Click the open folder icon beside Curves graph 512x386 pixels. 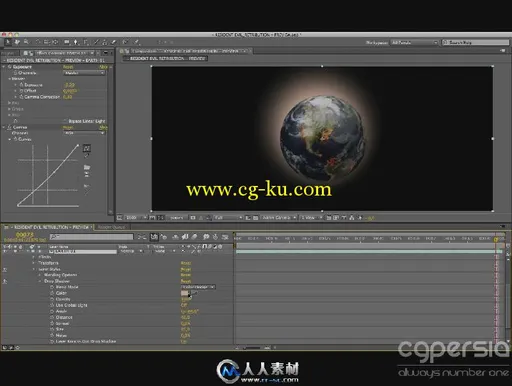pyautogui.click(x=87, y=167)
